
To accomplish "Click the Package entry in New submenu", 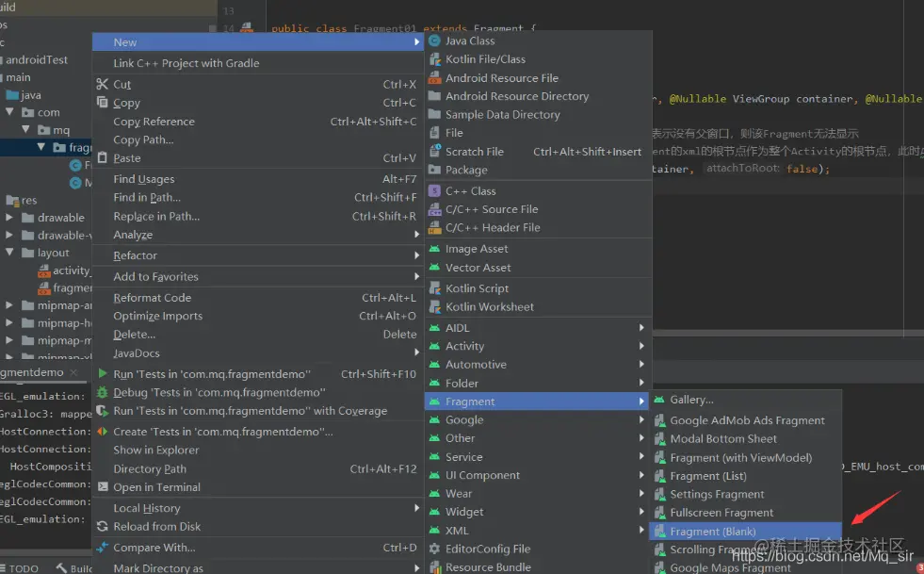I will (x=536, y=170).
